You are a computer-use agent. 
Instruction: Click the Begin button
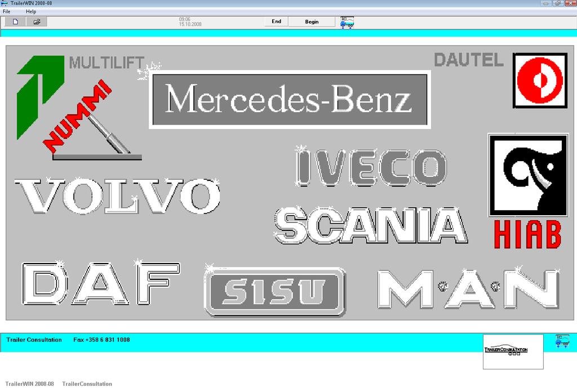[312, 22]
